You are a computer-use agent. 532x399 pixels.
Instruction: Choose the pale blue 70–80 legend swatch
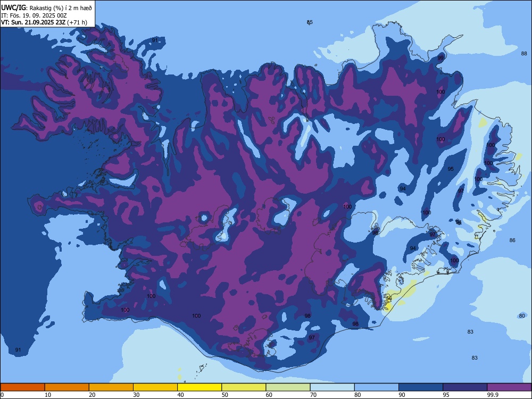332,387
